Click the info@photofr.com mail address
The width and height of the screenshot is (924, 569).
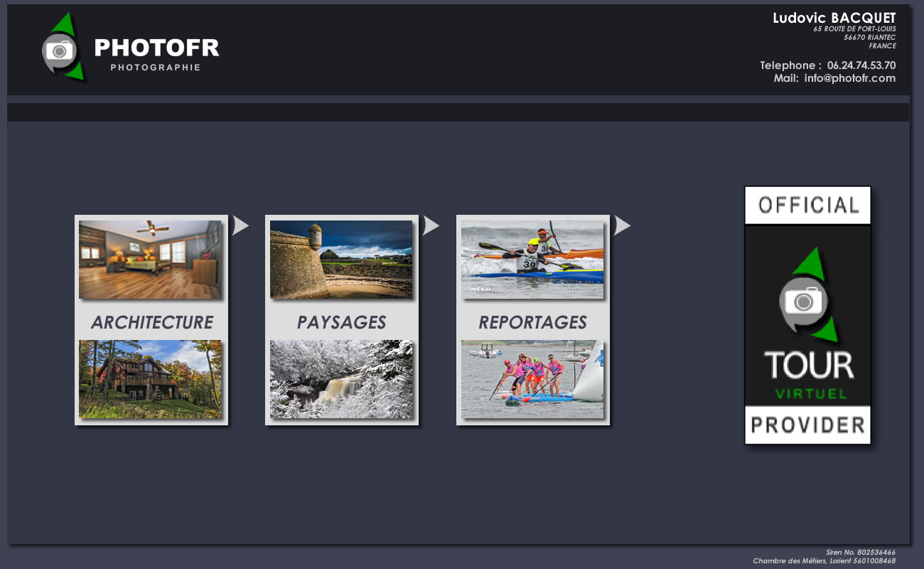pyautogui.click(x=850, y=78)
